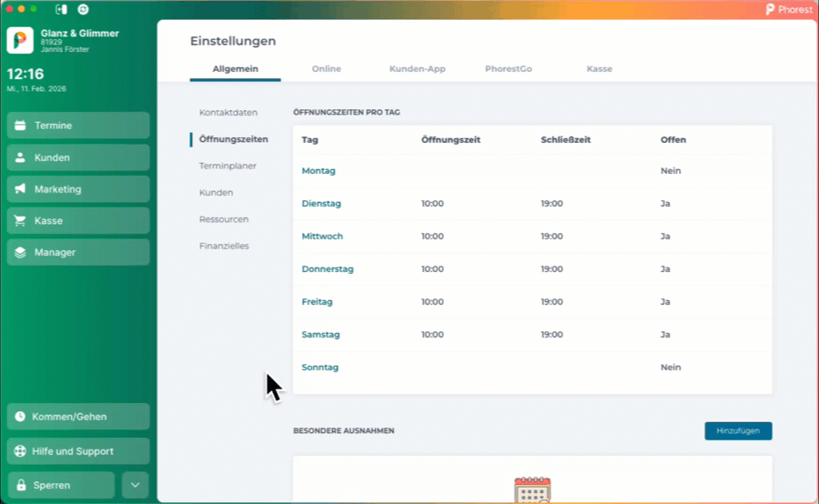Open Marketing megaphone section
This screenshot has height=504, width=819.
(78, 189)
